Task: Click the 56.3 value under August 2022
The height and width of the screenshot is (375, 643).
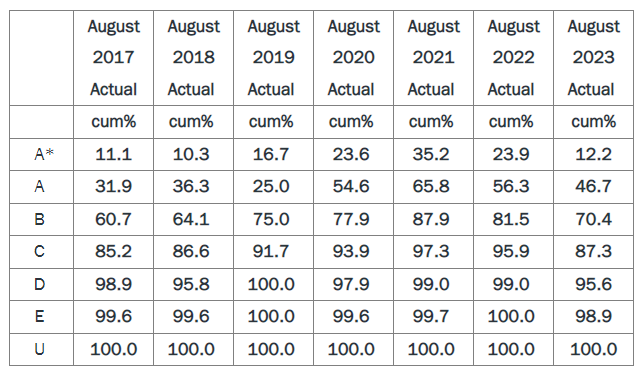Action: point(511,187)
